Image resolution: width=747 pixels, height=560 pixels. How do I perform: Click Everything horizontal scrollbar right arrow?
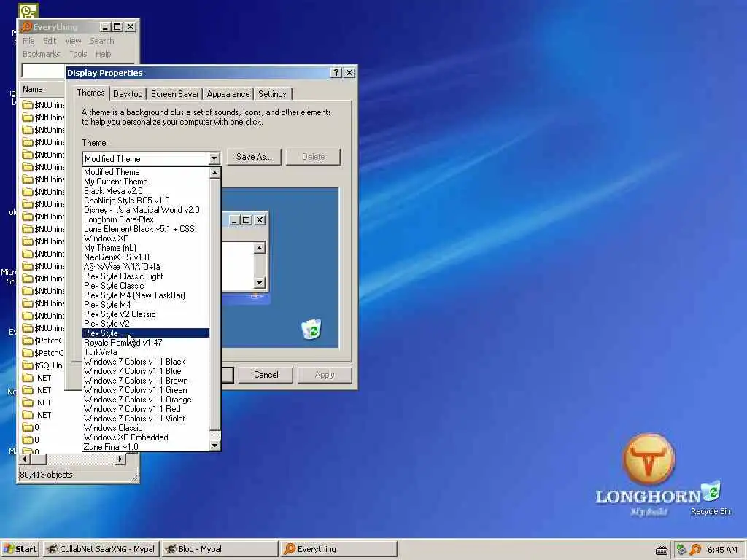pyautogui.click(x=120, y=459)
